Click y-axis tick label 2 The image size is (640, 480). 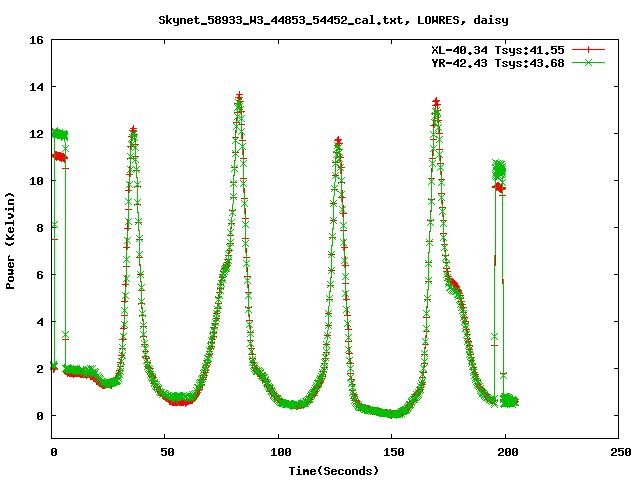click(x=40, y=369)
